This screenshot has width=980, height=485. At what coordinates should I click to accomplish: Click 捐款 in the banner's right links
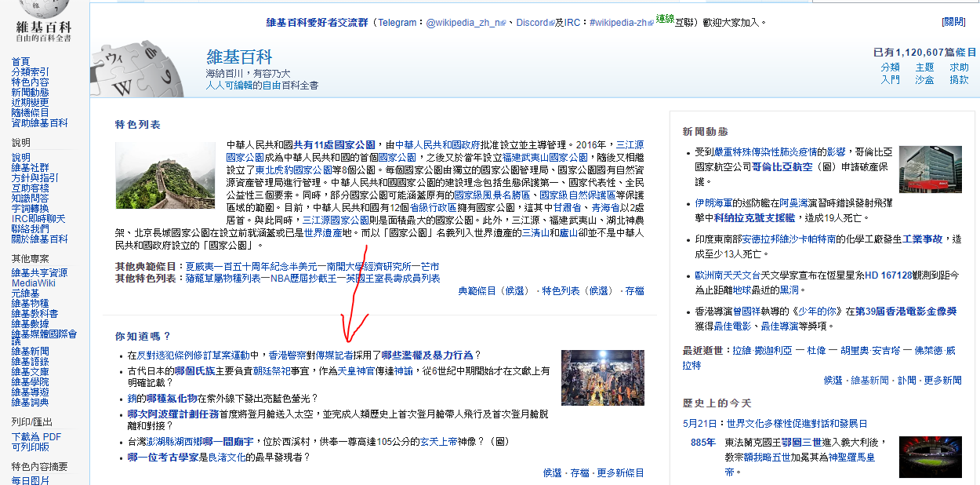coord(959,80)
